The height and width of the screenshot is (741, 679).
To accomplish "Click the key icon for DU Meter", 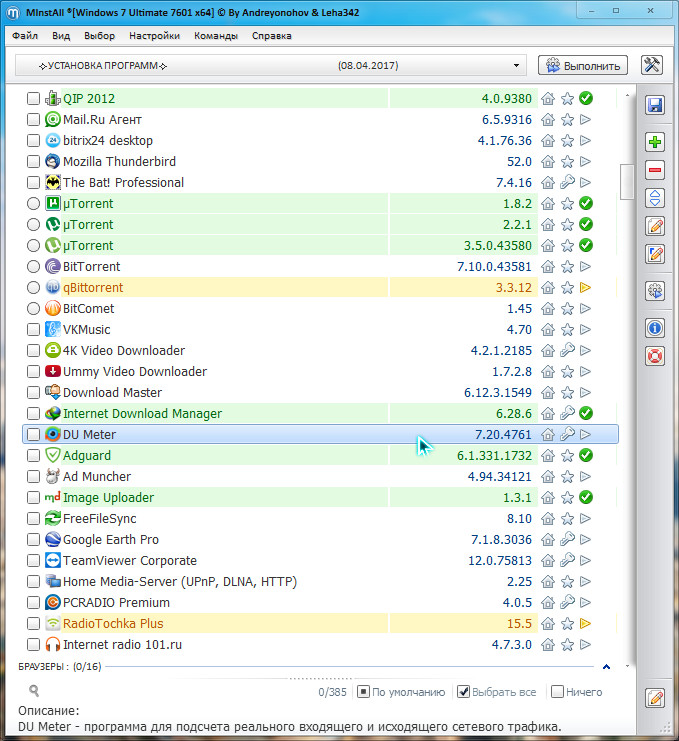I will [x=567, y=434].
